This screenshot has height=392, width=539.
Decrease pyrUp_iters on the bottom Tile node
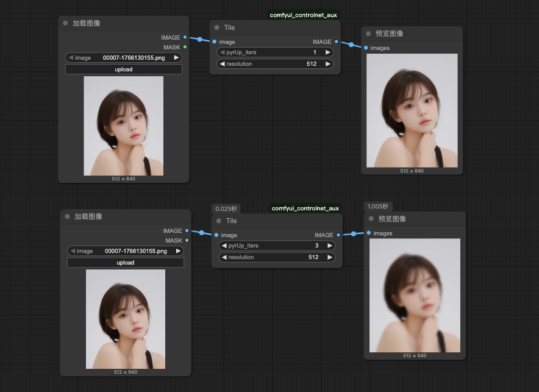[x=224, y=246]
